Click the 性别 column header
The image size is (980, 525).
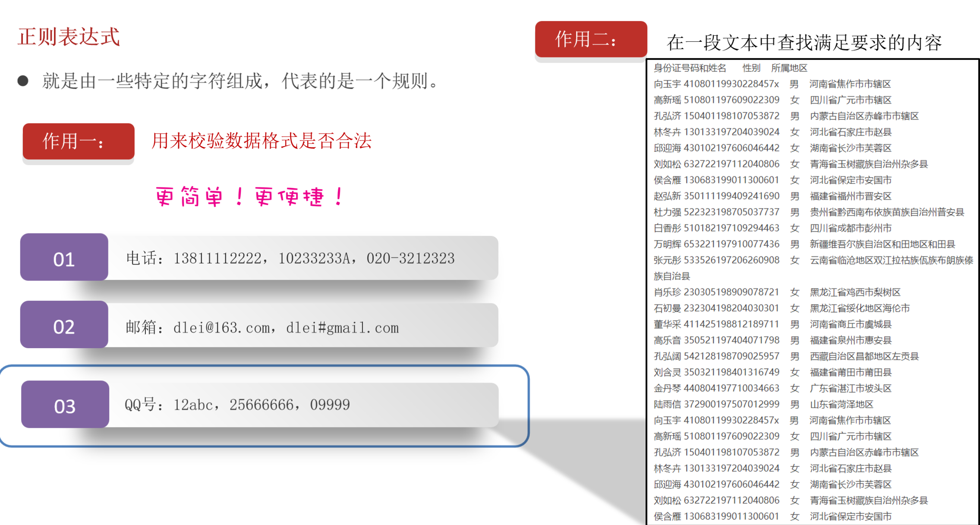point(751,68)
